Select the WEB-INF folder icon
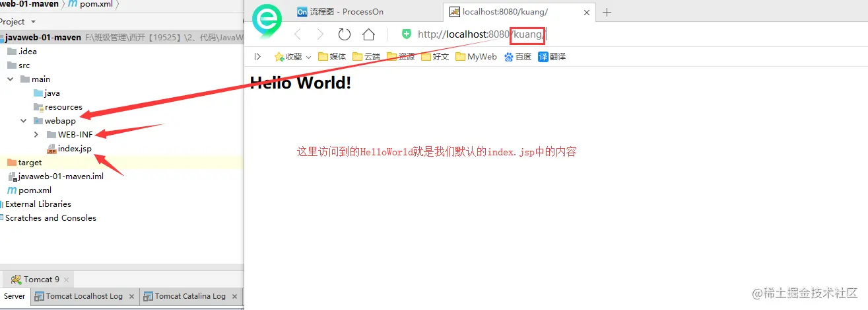This screenshot has height=310, width=868. [x=51, y=135]
